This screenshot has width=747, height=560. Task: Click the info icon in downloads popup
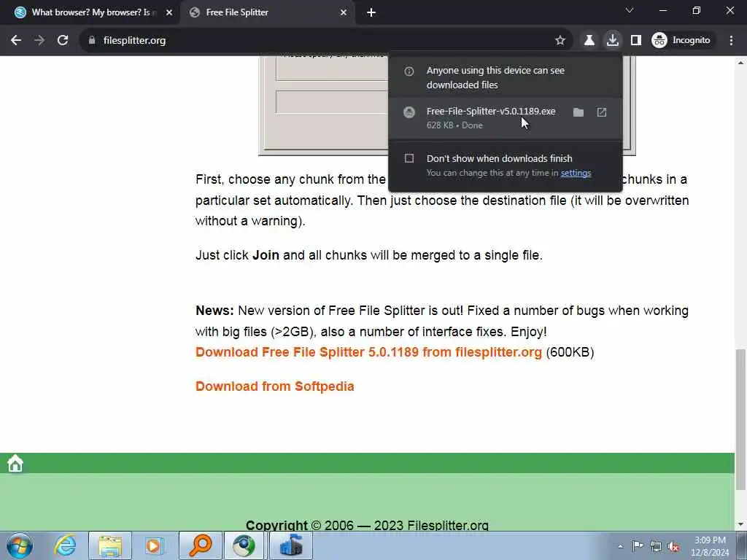tap(409, 71)
